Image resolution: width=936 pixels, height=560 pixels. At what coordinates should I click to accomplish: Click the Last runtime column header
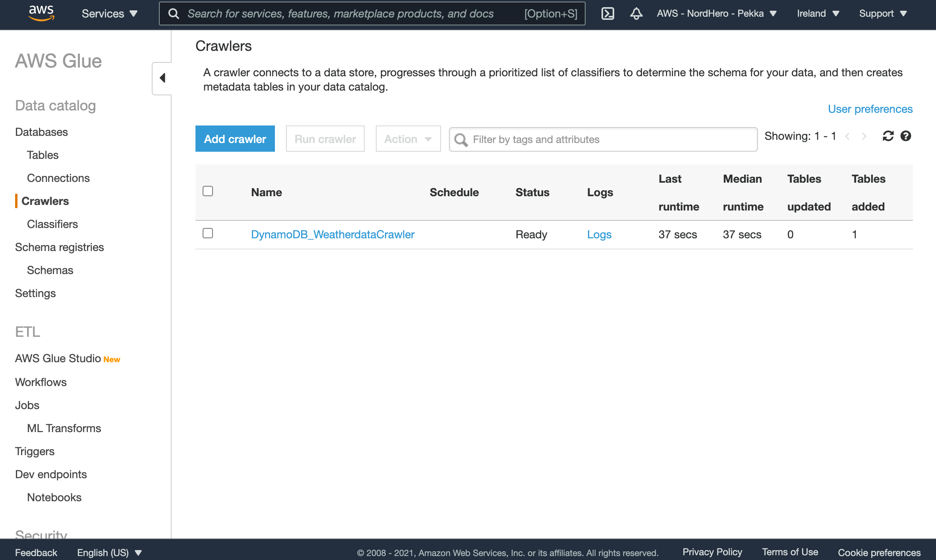[x=679, y=193]
